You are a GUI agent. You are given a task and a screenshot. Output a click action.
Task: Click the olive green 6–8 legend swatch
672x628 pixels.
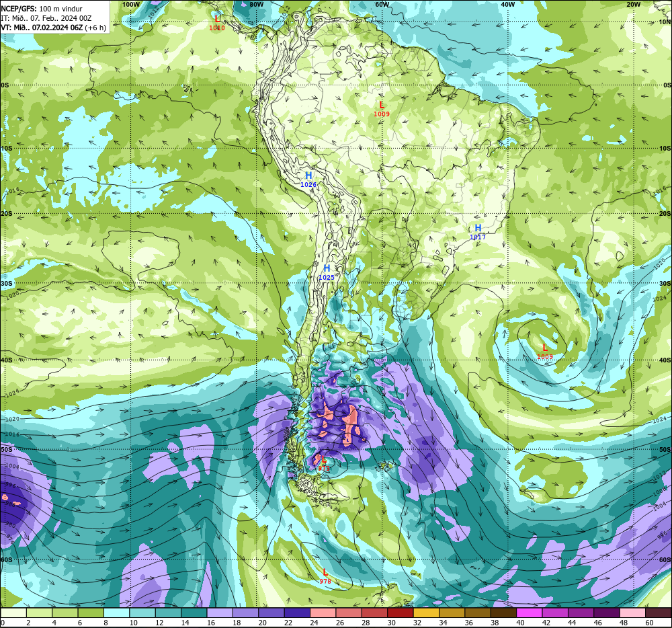point(91,613)
